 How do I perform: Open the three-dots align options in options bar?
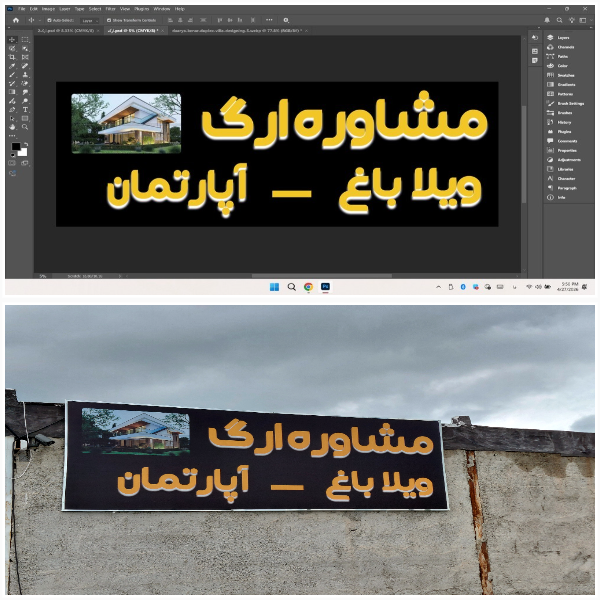(x=269, y=20)
